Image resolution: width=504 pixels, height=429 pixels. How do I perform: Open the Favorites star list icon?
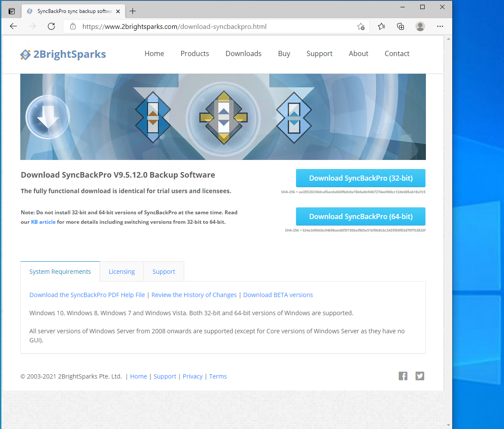[381, 26]
